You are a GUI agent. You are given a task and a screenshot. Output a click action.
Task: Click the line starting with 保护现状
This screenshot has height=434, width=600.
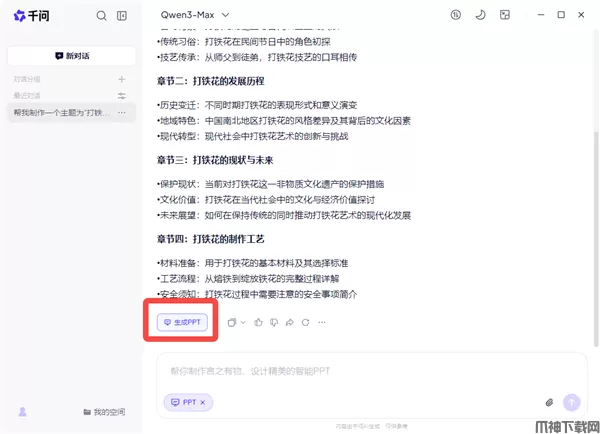tap(270, 184)
